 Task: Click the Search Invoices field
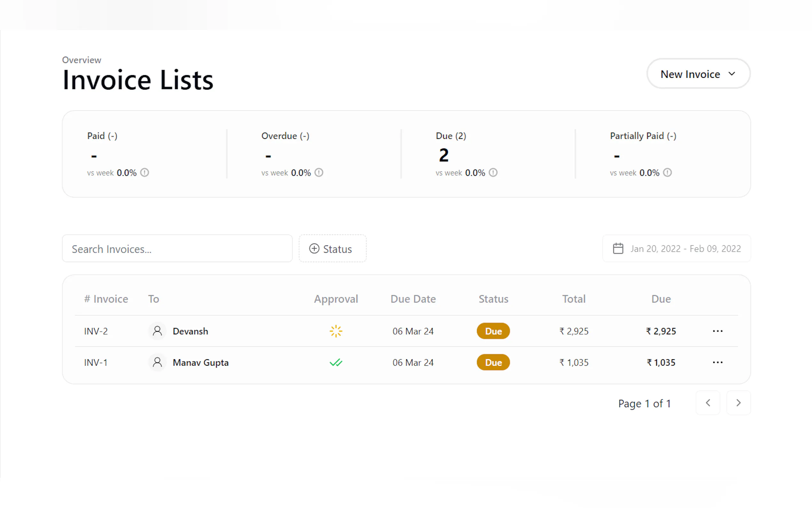click(x=177, y=249)
